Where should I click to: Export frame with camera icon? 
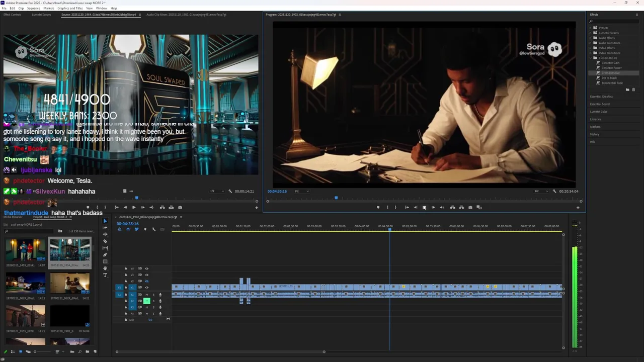click(x=470, y=207)
